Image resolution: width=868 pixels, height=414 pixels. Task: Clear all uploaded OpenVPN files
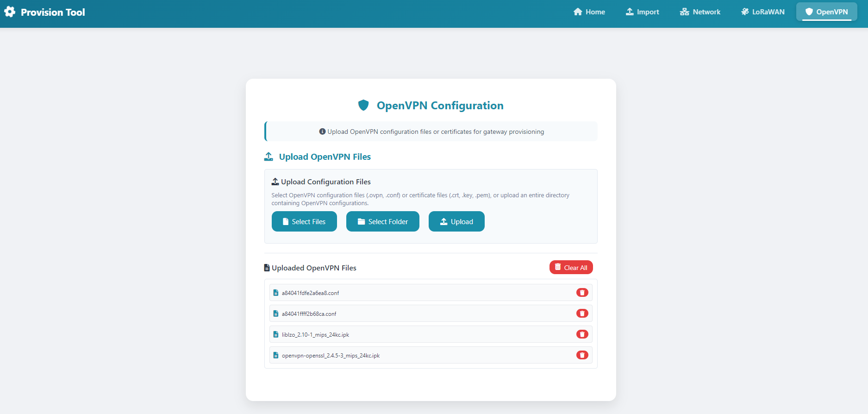[x=571, y=267]
